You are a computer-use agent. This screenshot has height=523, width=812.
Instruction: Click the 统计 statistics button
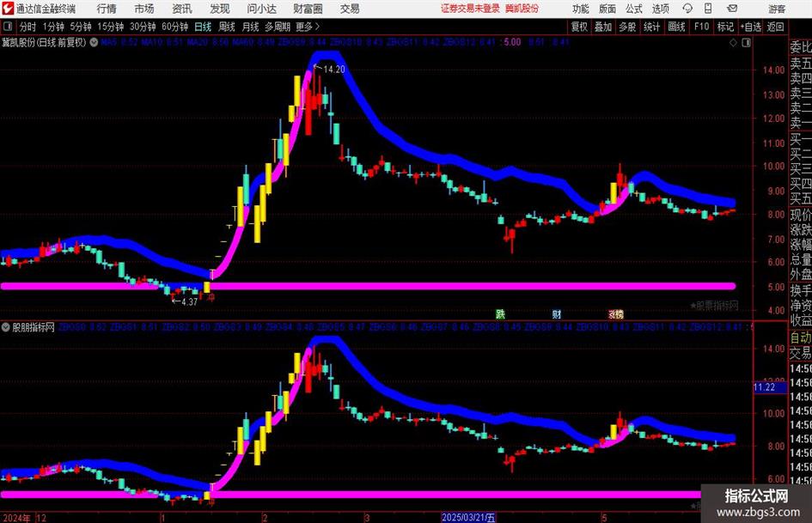[651, 27]
